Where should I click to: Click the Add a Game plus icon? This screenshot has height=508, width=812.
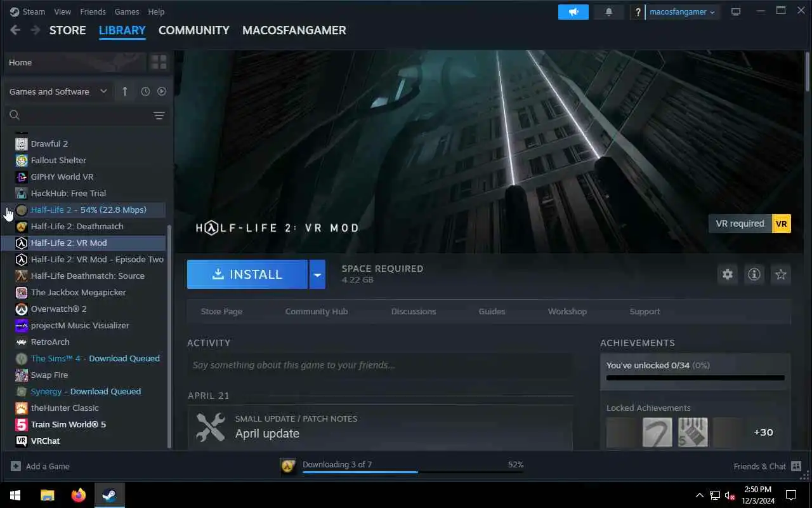click(x=16, y=466)
